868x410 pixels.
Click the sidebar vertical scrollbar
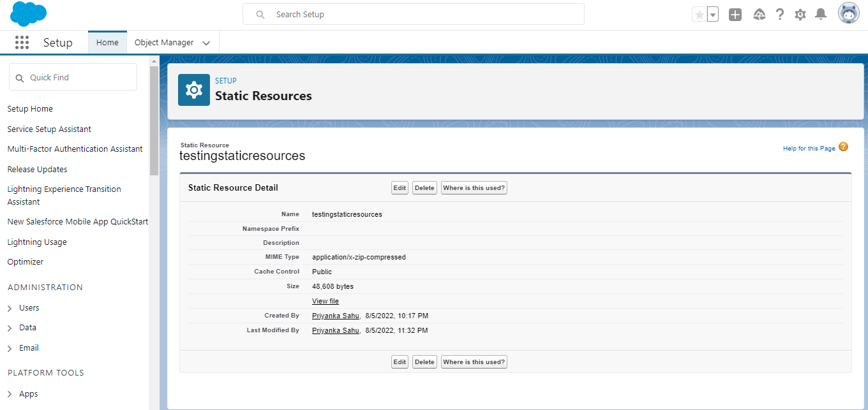click(x=154, y=120)
